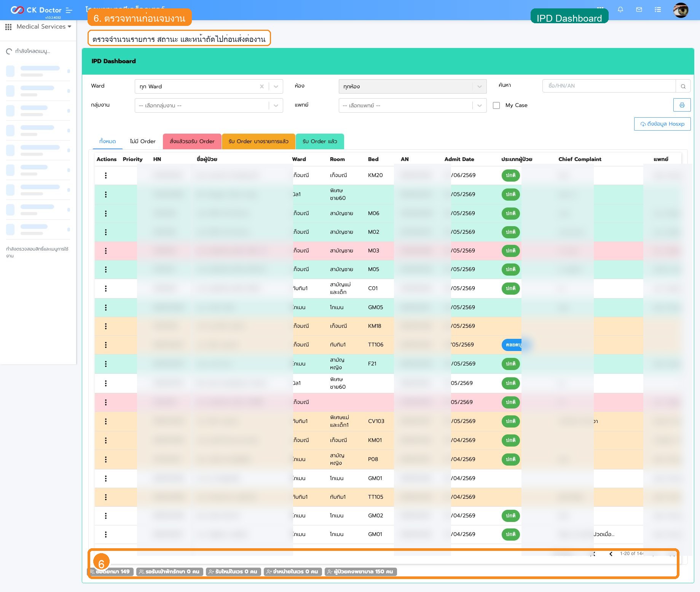Image resolution: width=700 pixels, height=592 pixels.
Task: Open actions menu for bed KM20 row
Action: 106,176
